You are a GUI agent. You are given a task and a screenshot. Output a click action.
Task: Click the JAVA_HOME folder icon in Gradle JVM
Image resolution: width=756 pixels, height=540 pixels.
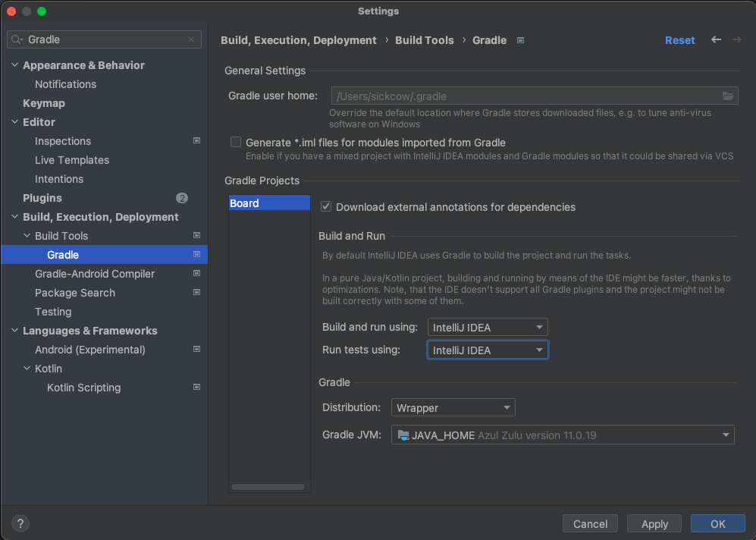click(x=403, y=435)
